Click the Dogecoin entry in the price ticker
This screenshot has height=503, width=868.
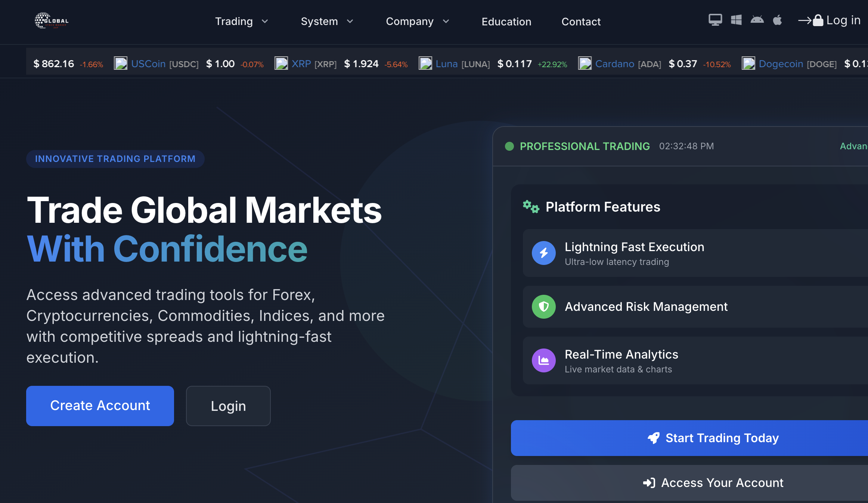click(781, 63)
